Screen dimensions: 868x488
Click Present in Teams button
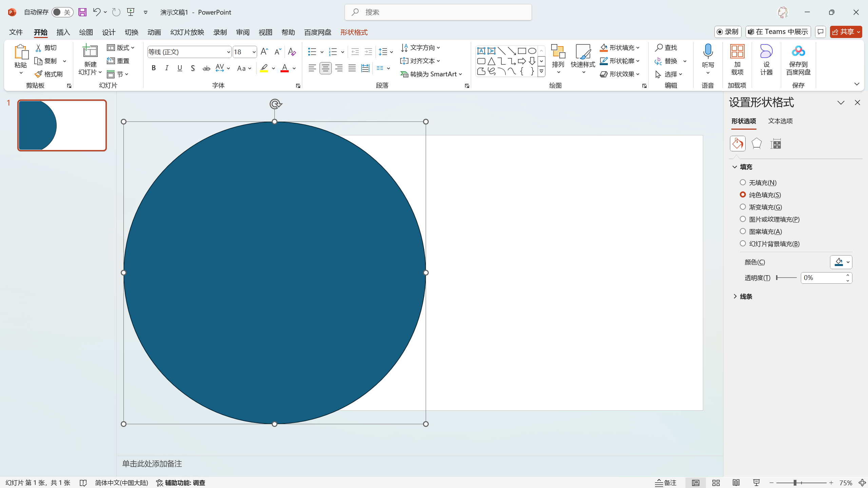click(x=778, y=32)
